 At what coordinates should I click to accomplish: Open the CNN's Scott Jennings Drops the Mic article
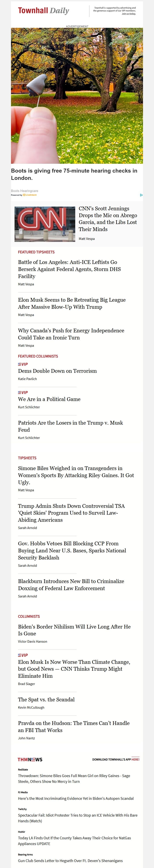tap(108, 219)
